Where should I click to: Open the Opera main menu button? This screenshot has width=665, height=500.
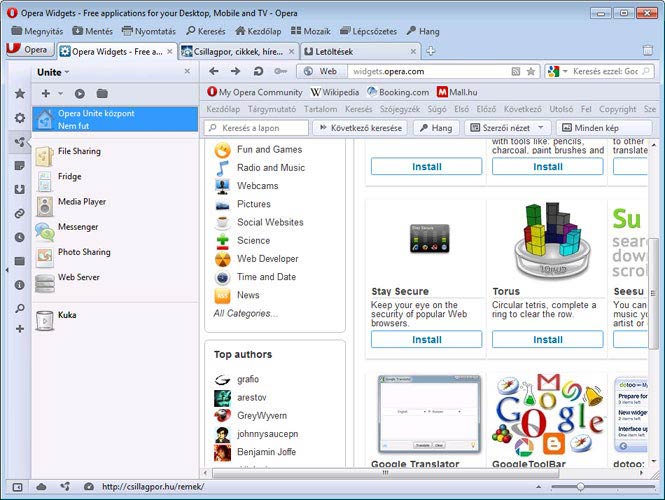click(x=30, y=50)
